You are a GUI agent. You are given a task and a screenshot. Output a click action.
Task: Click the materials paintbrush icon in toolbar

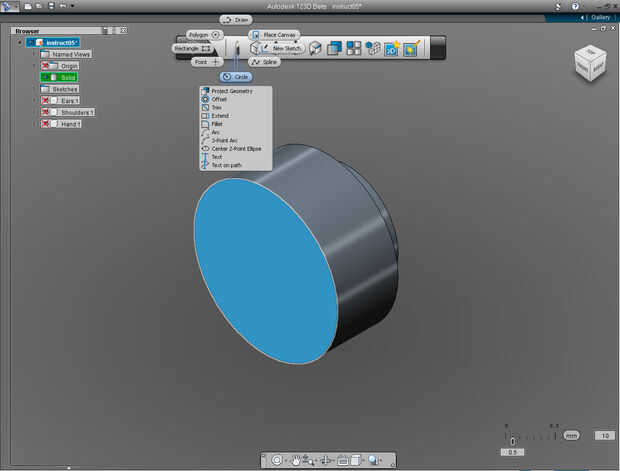[x=411, y=48]
